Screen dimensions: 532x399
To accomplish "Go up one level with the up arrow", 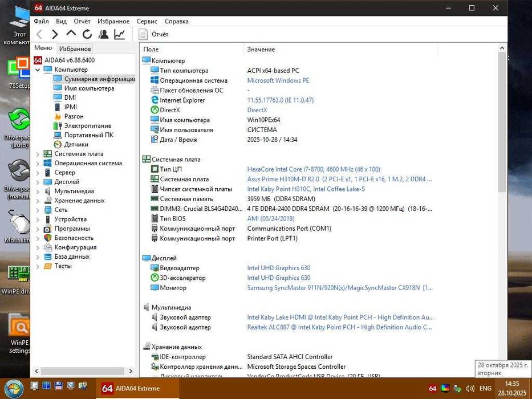I will point(71,34).
